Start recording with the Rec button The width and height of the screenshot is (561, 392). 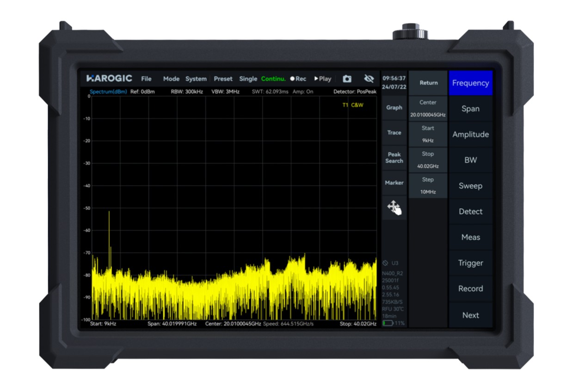(x=298, y=79)
